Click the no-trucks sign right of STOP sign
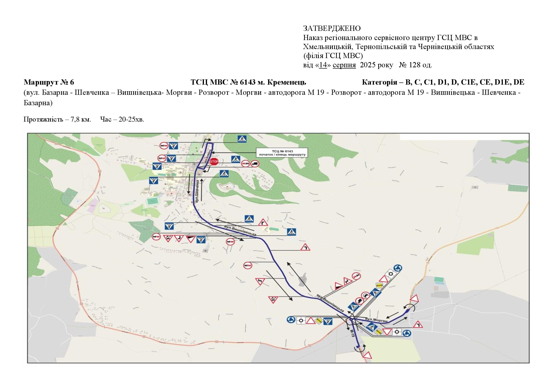The image size is (554, 392). click(x=255, y=164)
